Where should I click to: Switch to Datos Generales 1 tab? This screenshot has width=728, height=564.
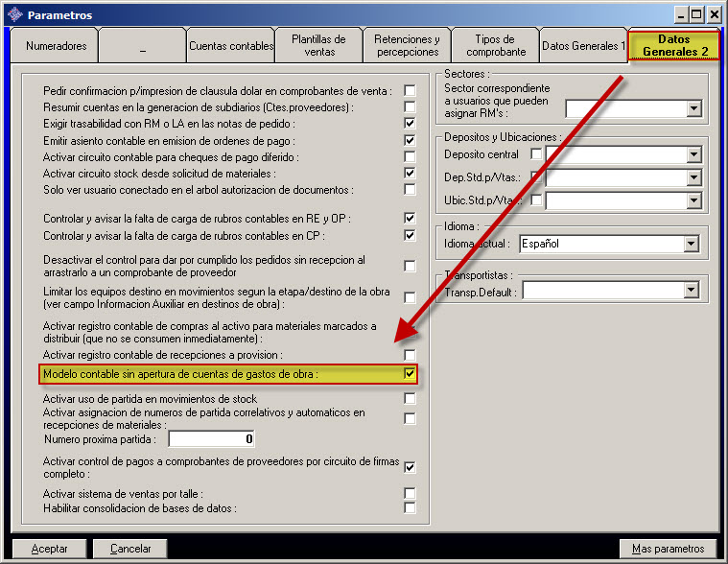[582, 46]
